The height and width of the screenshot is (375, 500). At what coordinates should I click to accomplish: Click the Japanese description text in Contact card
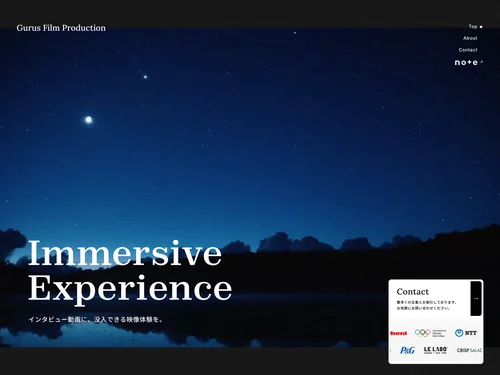(426, 305)
